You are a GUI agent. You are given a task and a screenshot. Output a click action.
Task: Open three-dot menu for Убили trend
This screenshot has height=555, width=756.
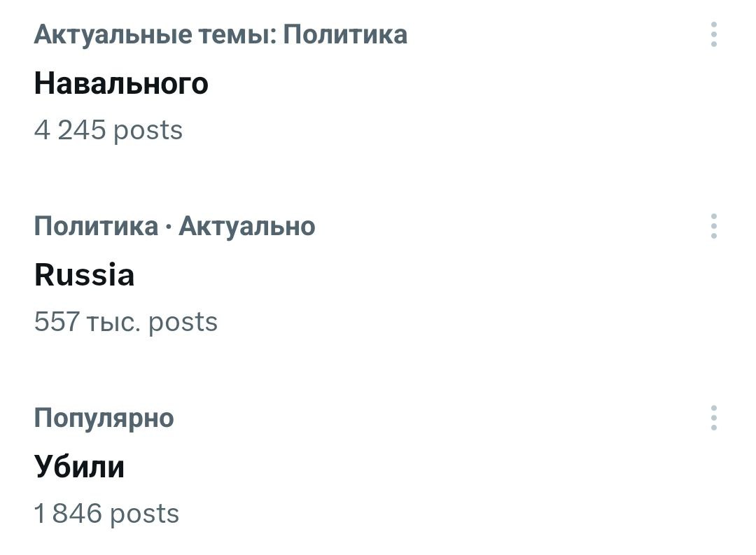pyautogui.click(x=713, y=418)
